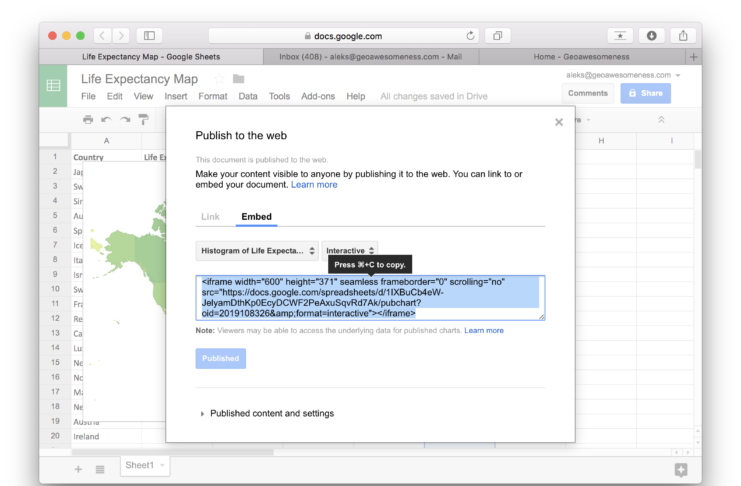Switch to the Link tab
The image size is (741, 486).
pyautogui.click(x=210, y=216)
